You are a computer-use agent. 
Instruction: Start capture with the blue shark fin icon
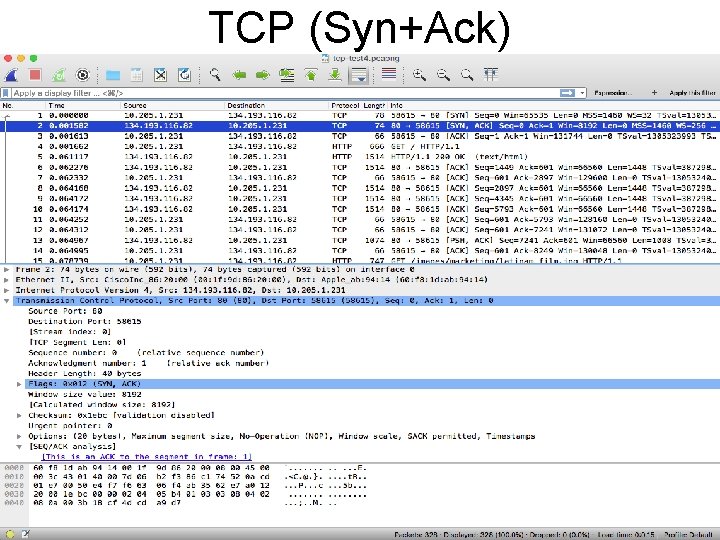click(11, 75)
